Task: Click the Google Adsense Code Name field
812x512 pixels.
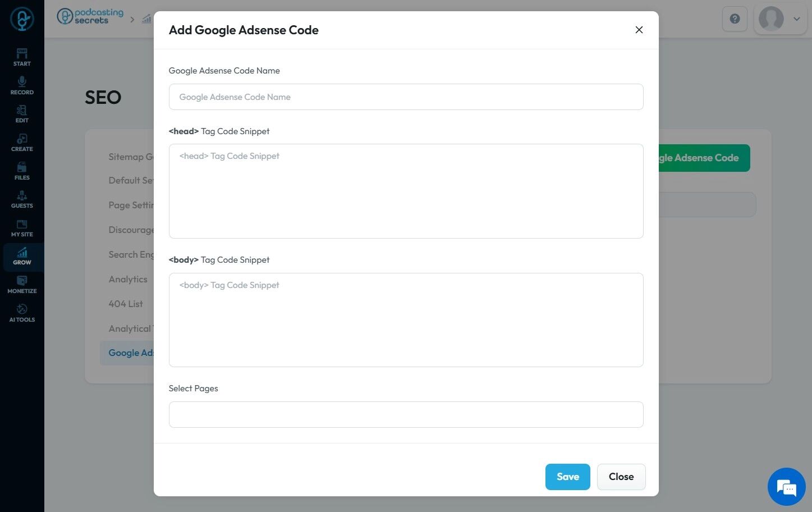Action: pos(406,97)
